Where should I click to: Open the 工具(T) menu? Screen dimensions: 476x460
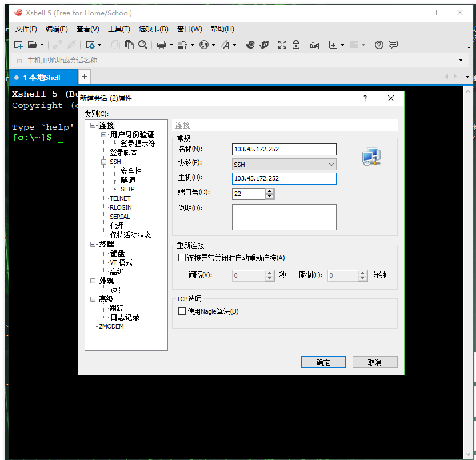[119, 29]
